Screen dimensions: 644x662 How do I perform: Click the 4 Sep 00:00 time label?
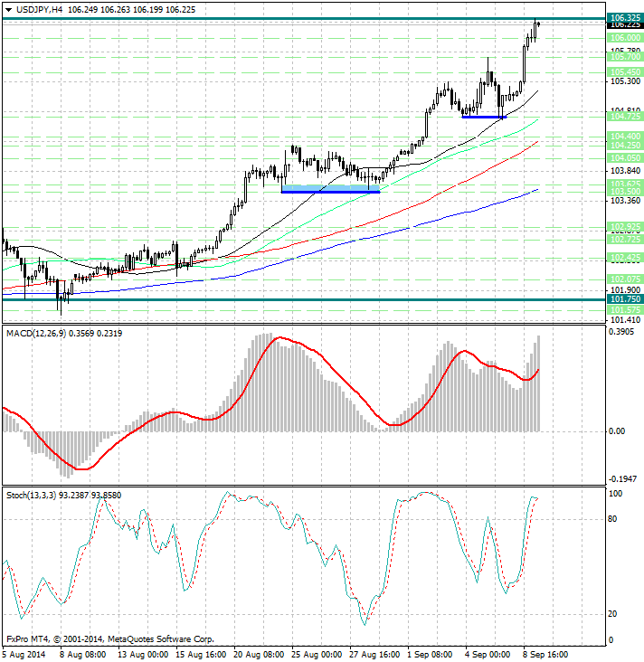click(x=488, y=655)
